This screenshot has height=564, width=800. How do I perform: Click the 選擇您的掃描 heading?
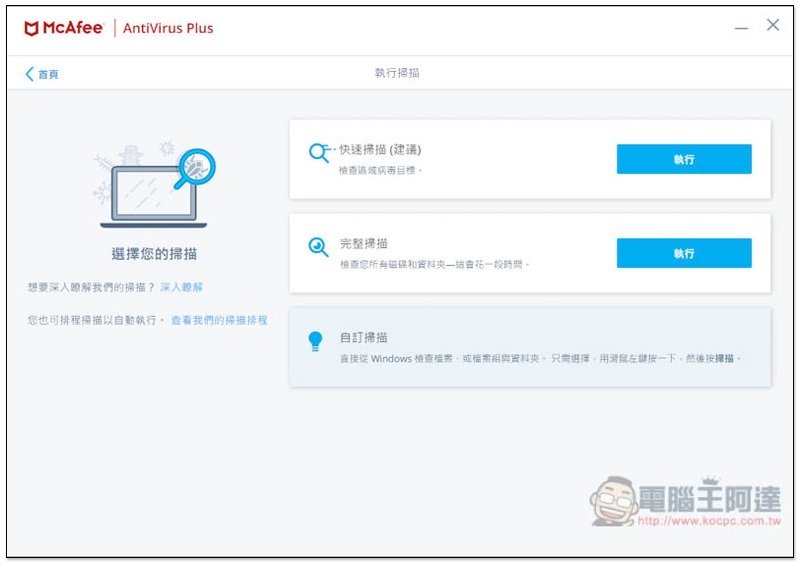point(154,254)
